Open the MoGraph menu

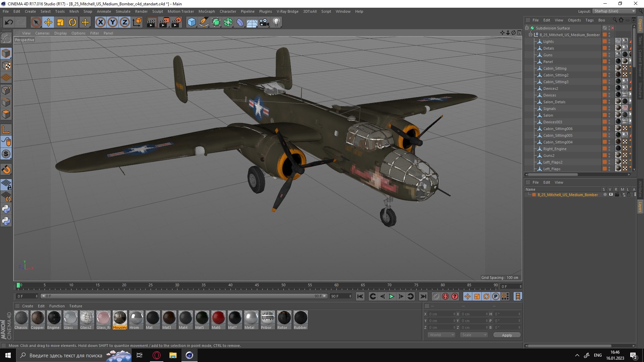tap(207, 11)
